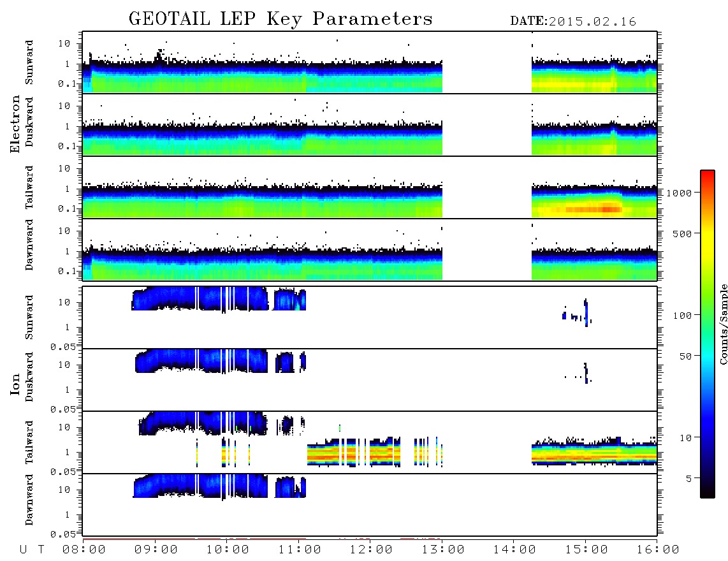Click the vertical Ion group label
This screenshot has width=728, height=561.
point(15,384)
